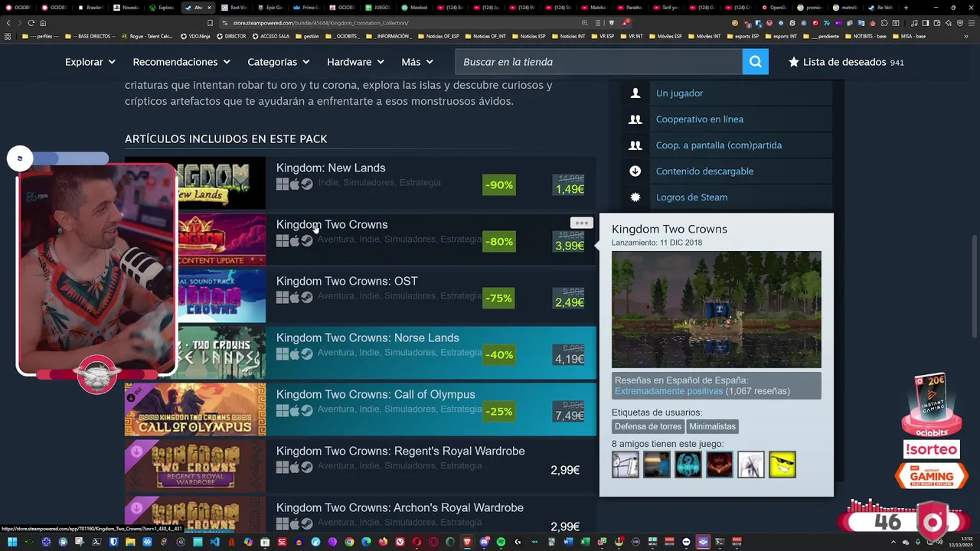
Task: Click the Regent's Royal Wardrobe thumbnail
Action: click(195, 466)
